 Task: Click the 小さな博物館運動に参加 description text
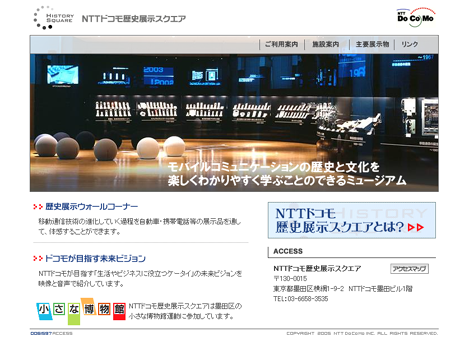185,311
